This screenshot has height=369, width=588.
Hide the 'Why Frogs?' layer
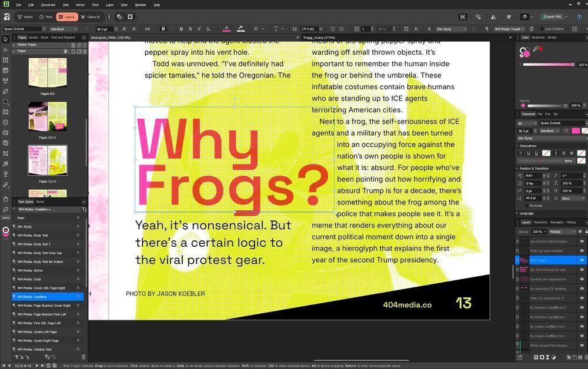pos(582,260)
